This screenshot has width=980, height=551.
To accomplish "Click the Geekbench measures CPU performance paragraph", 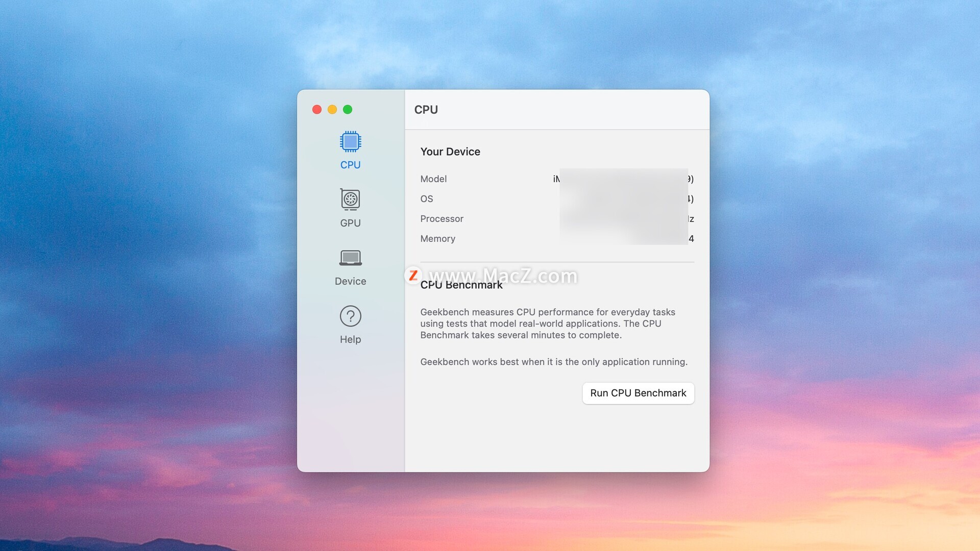I will tap(548, 323).
